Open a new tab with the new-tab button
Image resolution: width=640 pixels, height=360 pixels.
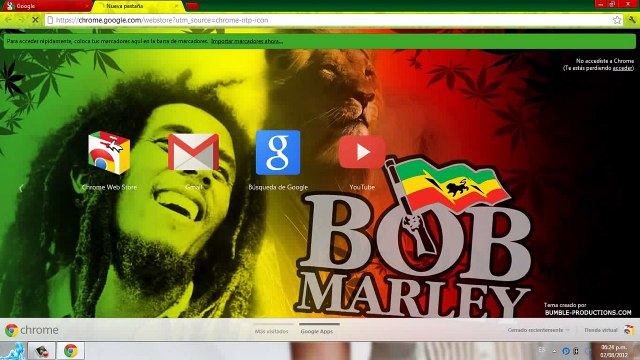pos(192,6)
